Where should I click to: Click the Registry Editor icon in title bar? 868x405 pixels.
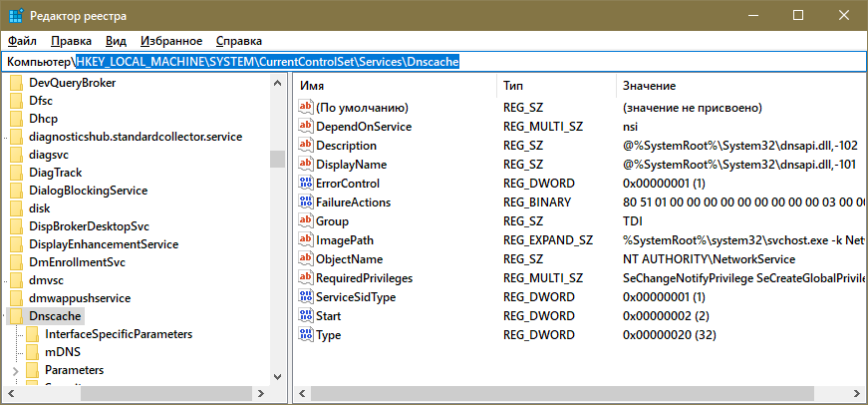[x=15, y=15]
